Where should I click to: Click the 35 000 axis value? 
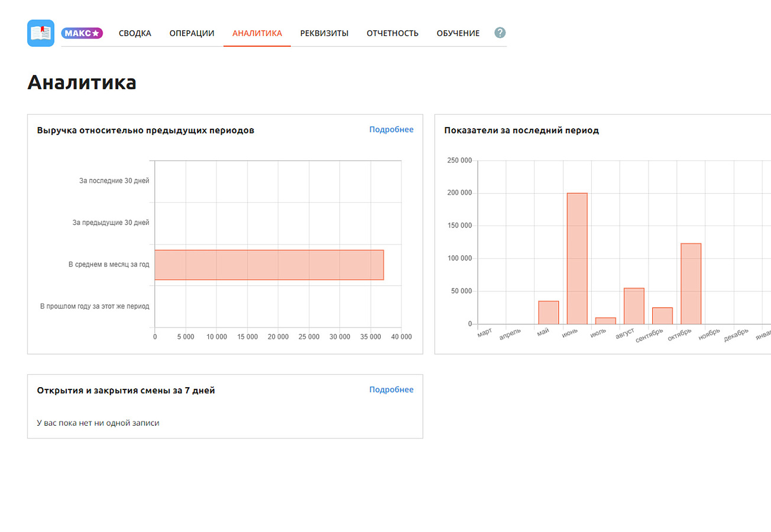point(371,336)
